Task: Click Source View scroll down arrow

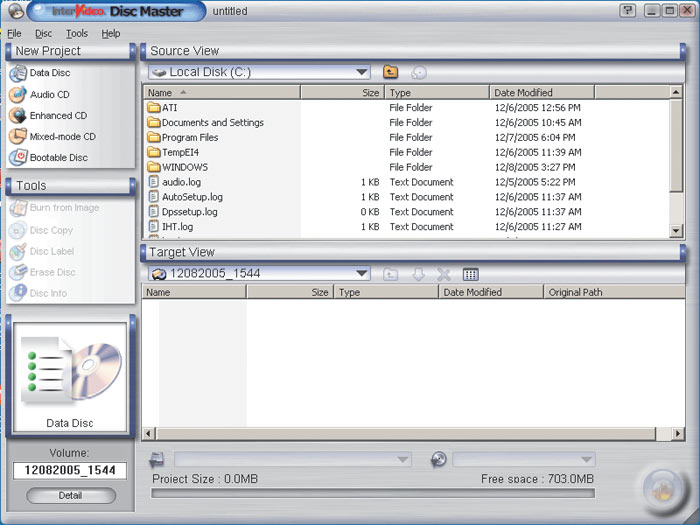Action: (676, 231)
